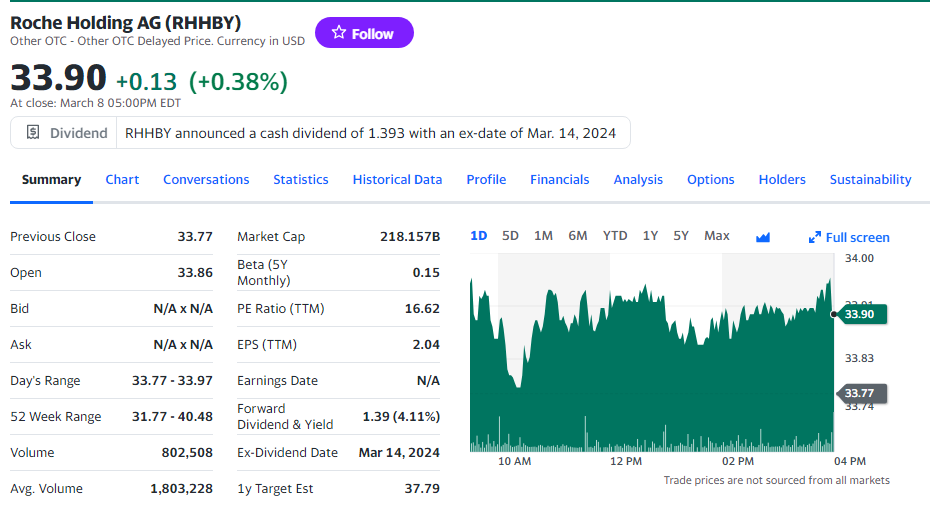Click the Avg. Volume value 1,803,228

tap(181, 489)
